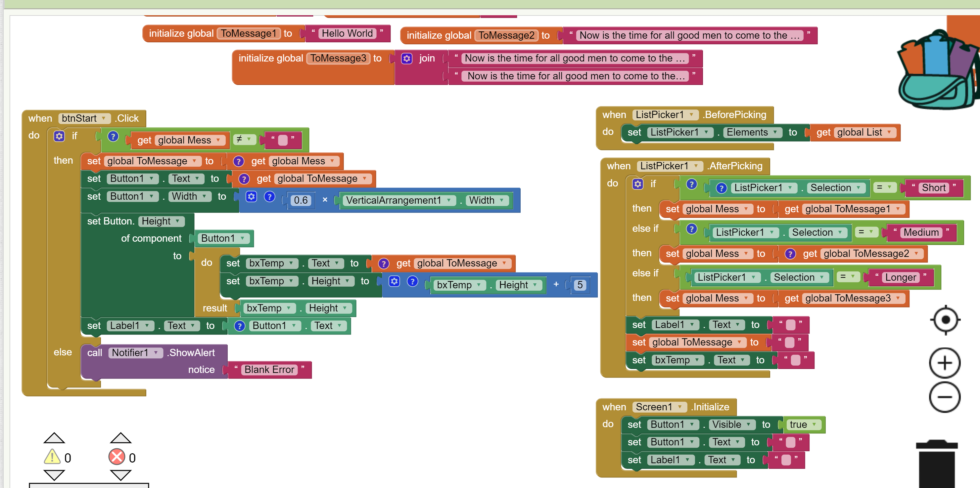Click the red error X icon
The width and height of the screenshot is (980, 488).
(117, 457)
